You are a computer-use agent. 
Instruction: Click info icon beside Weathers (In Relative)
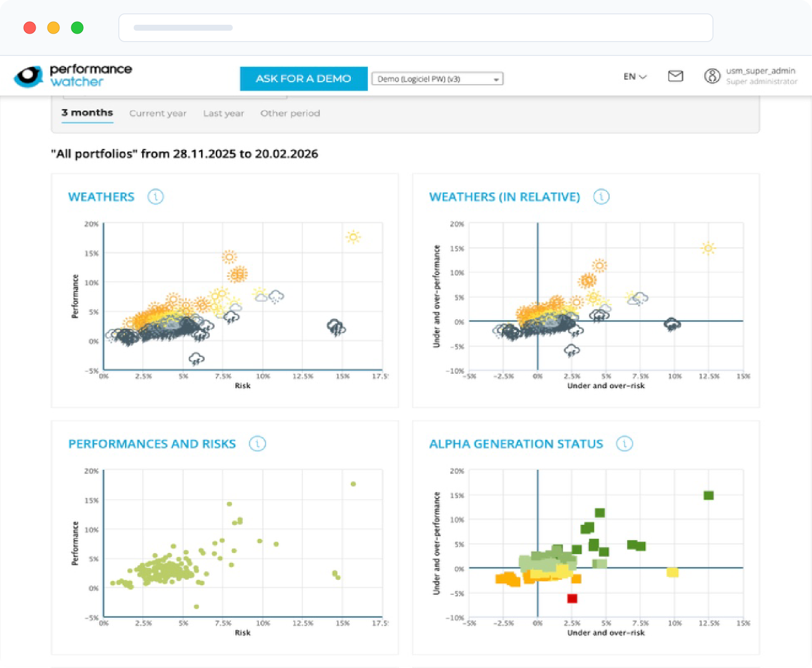(601, 197)
